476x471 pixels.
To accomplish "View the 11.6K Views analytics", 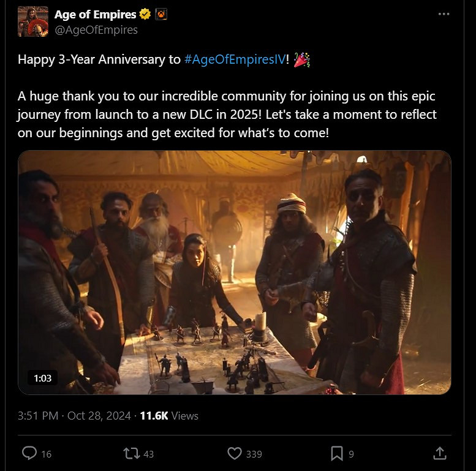I will tap(169, 415).
